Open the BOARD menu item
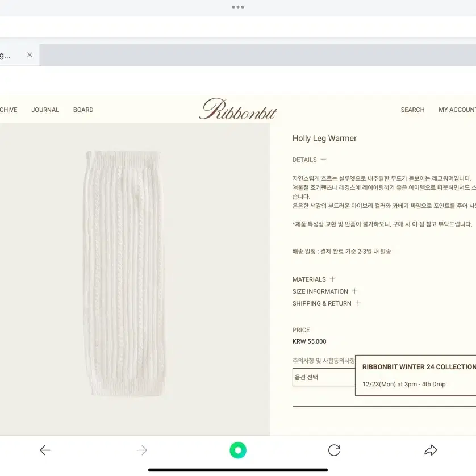This screenshot has width=476, height=476. coord(83,110)
